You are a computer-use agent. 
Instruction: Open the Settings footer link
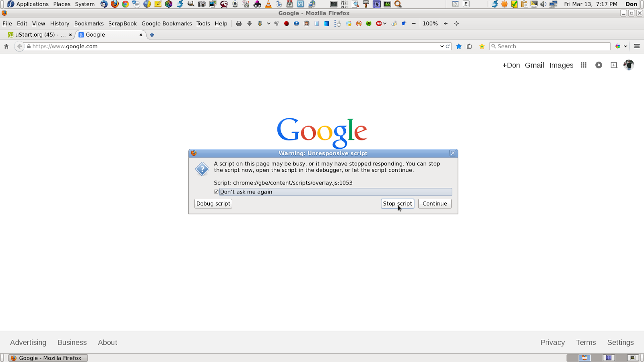tap(621, 342)
